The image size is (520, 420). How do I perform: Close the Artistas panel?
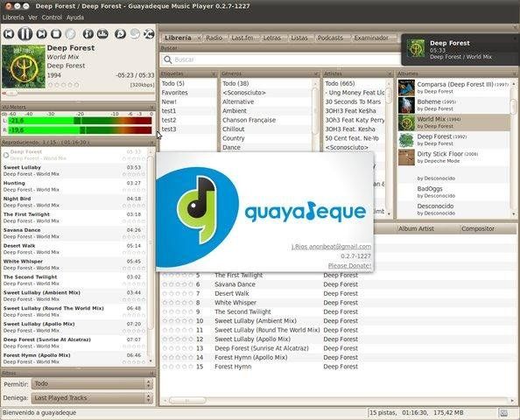390,73
